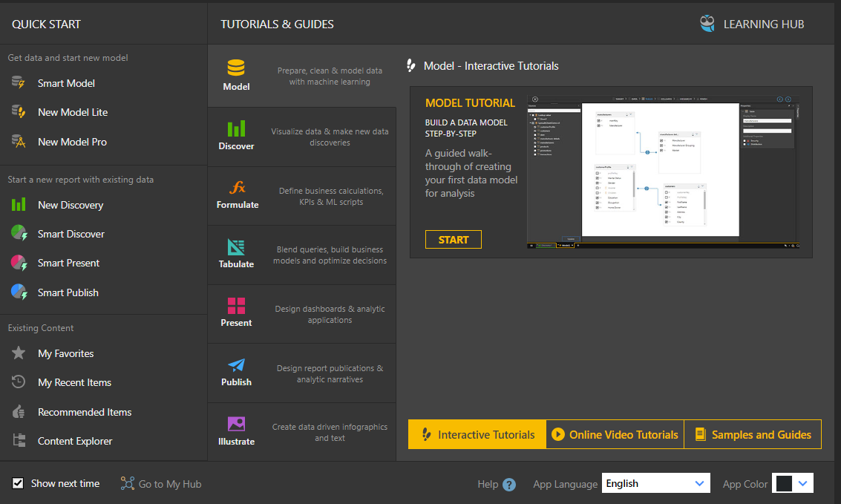This screenshot has height=504, width=841.
Task: Start a New Discovery
Action: click(71, 205)
